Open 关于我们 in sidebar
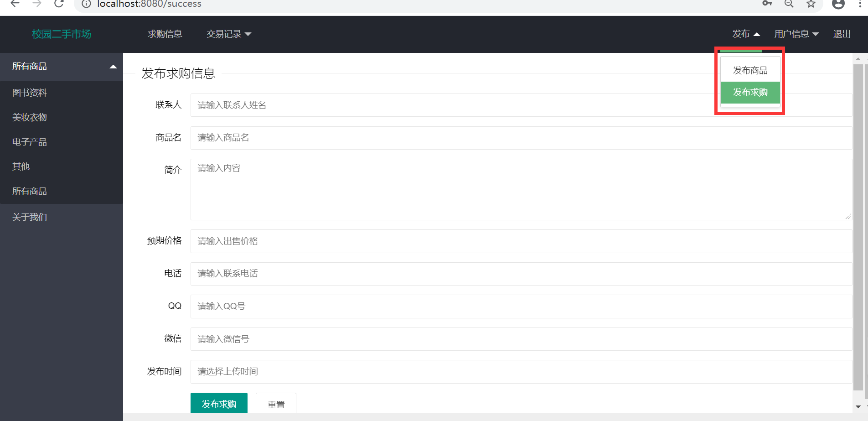 (62, 218)
